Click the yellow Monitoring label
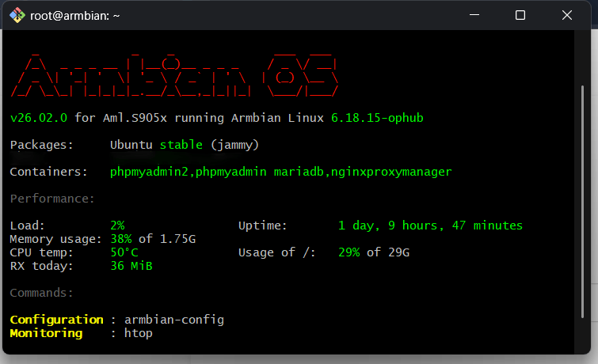The image size is (598, 364). point(46,333)
